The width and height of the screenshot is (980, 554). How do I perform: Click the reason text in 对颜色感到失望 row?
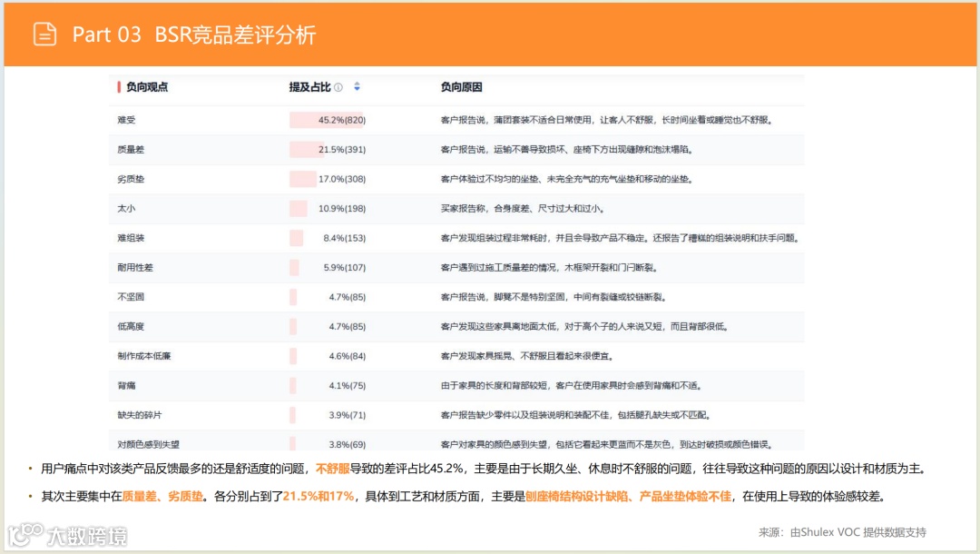[608, 444]
